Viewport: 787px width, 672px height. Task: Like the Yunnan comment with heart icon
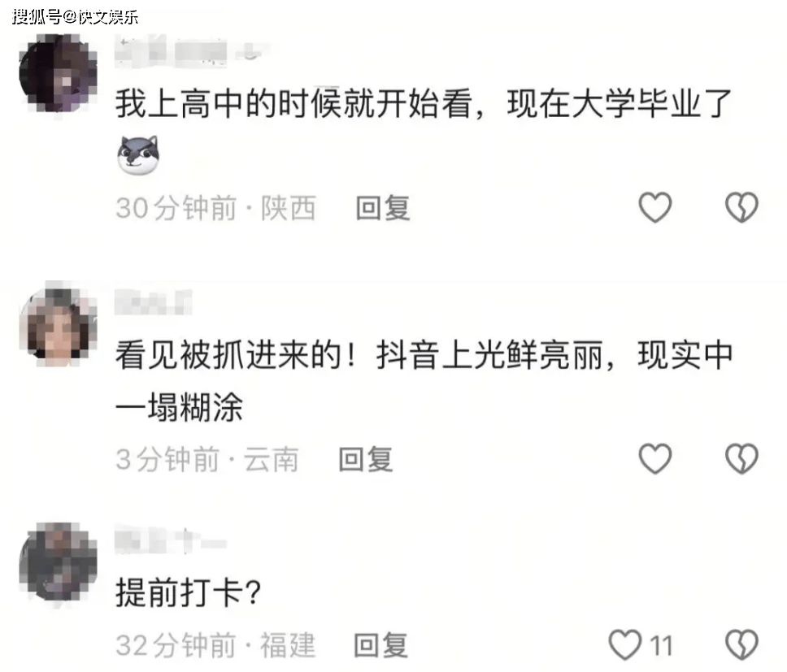click(655, 458)
